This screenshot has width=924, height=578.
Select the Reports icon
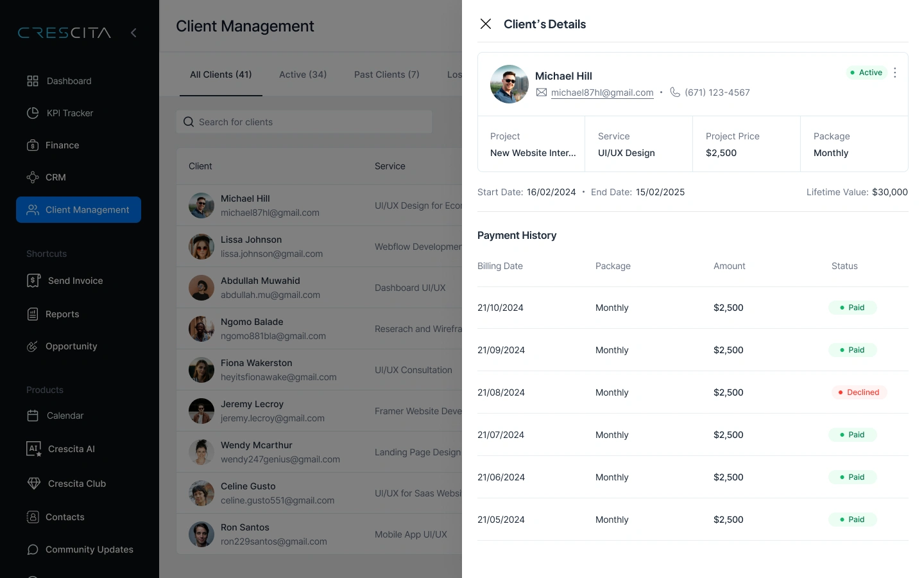point(33,314)
